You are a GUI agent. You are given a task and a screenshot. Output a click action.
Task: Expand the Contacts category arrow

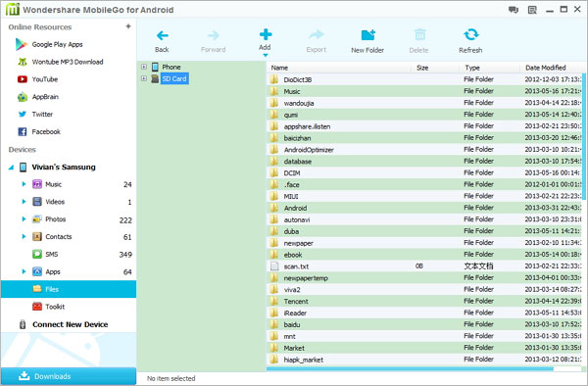(24, 236)
